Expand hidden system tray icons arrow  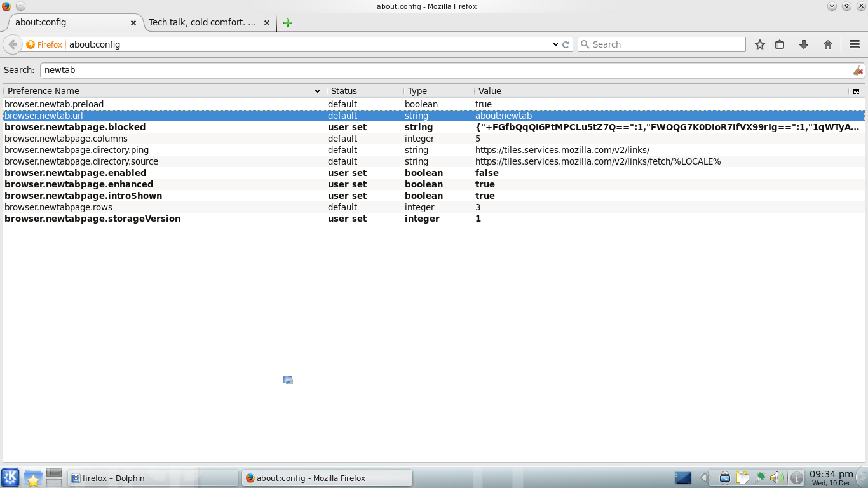pos(704,478)
